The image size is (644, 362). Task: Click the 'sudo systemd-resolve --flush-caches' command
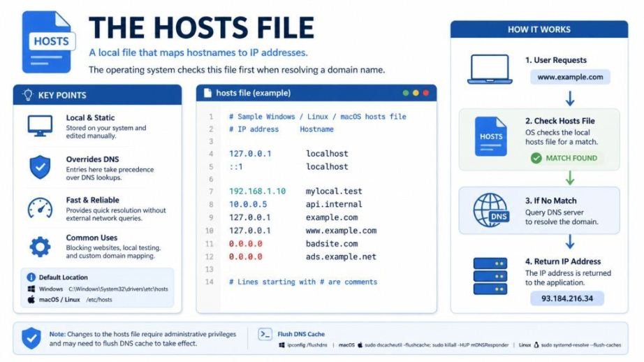point(581,345)
